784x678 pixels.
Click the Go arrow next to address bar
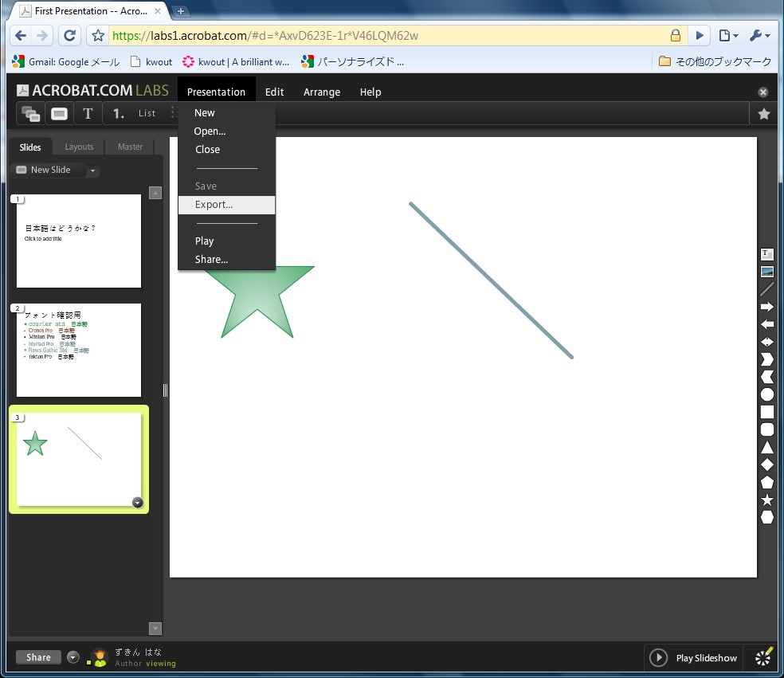700,36
